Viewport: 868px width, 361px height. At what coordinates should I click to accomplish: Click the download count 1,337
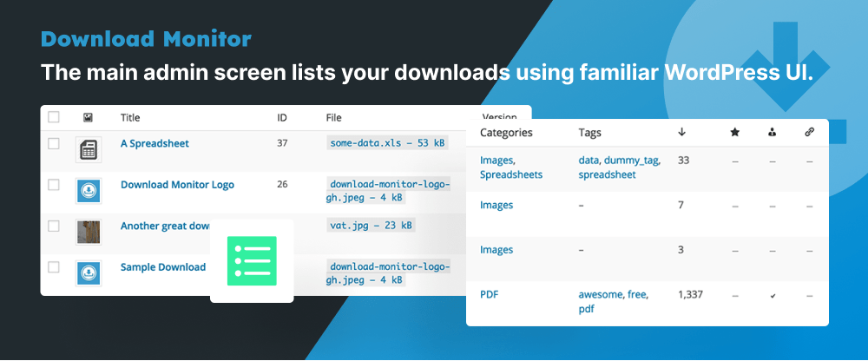(690, 294)
